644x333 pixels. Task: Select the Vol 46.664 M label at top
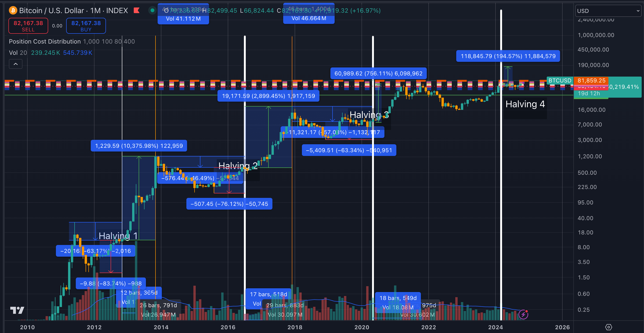309,18
